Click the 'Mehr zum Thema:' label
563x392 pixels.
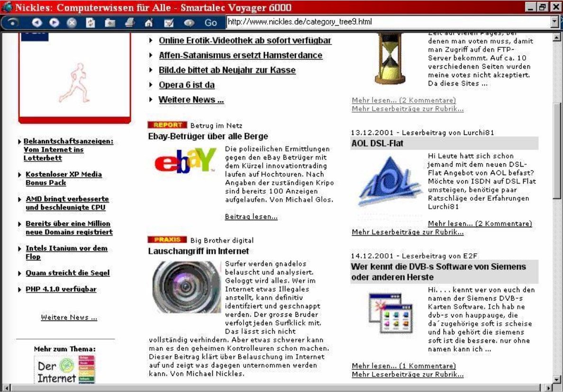(64, 349)
